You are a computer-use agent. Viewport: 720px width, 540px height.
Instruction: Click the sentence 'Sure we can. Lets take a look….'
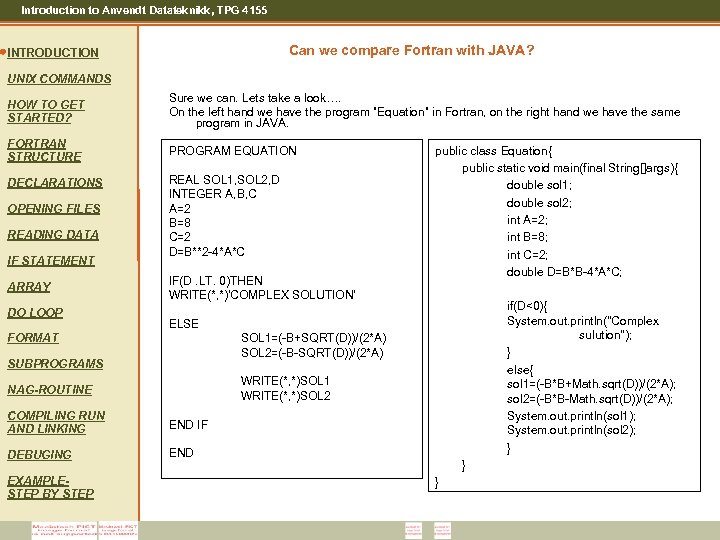pyautogui.click(x=255, y=98)
